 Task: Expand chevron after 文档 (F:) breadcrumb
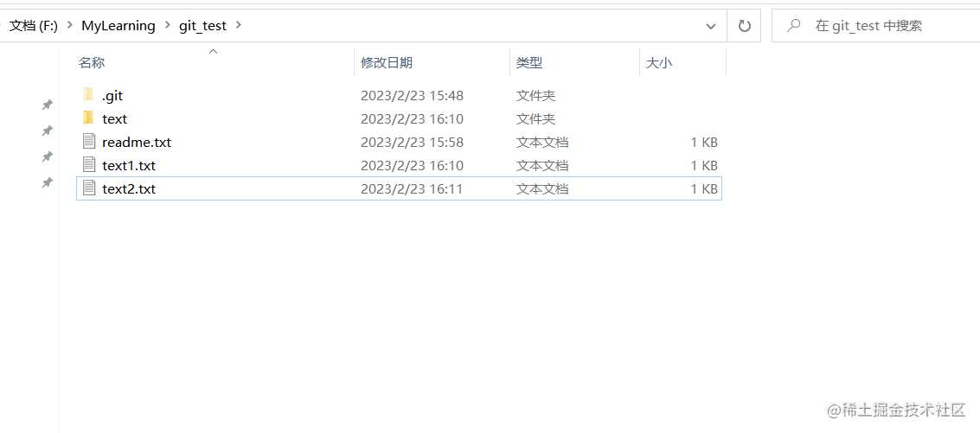[69, 26]
